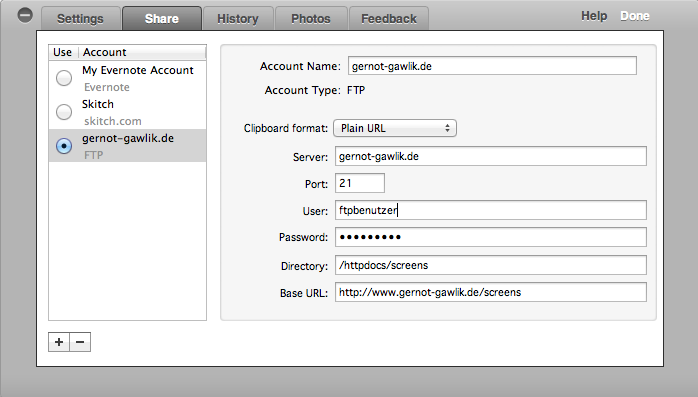
Task: Open the Clipboard format dropdown
Action: (x=395, y=128)
